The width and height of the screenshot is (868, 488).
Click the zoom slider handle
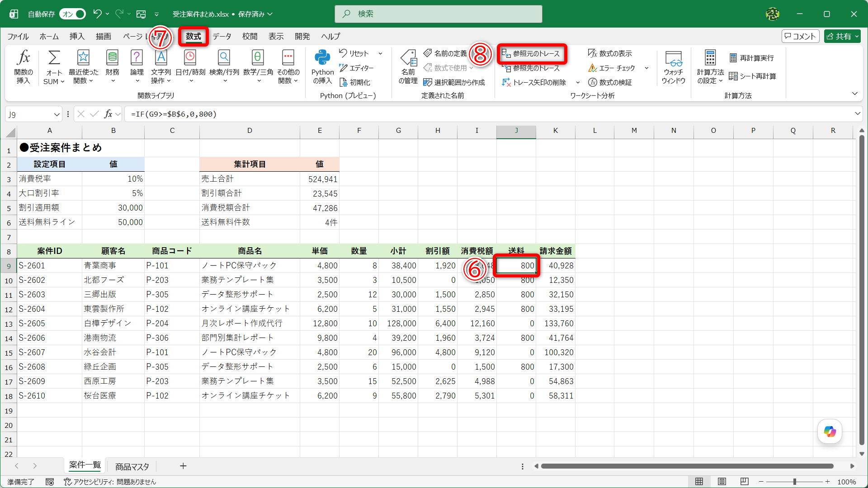click(794, 482)
